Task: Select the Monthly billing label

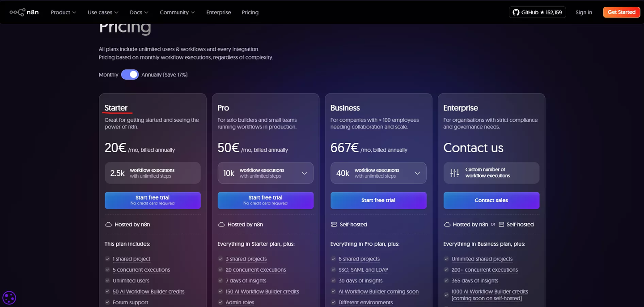Action: (x=108, y=75)
